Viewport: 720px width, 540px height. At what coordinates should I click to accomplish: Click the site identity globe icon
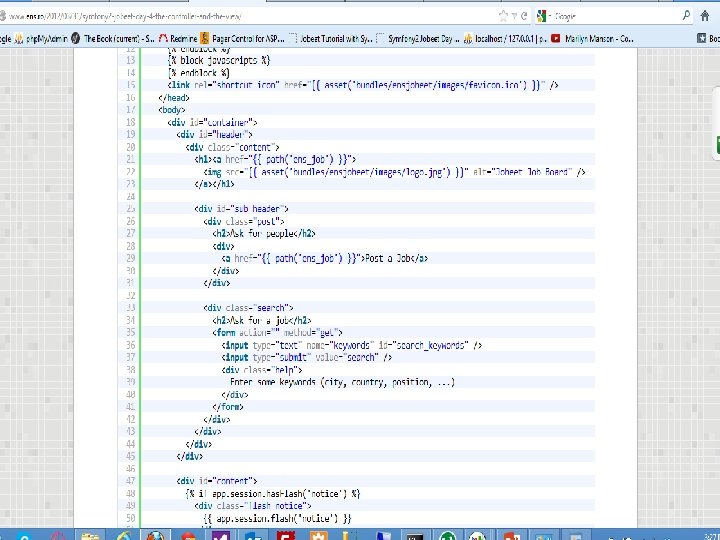[2, 17]
